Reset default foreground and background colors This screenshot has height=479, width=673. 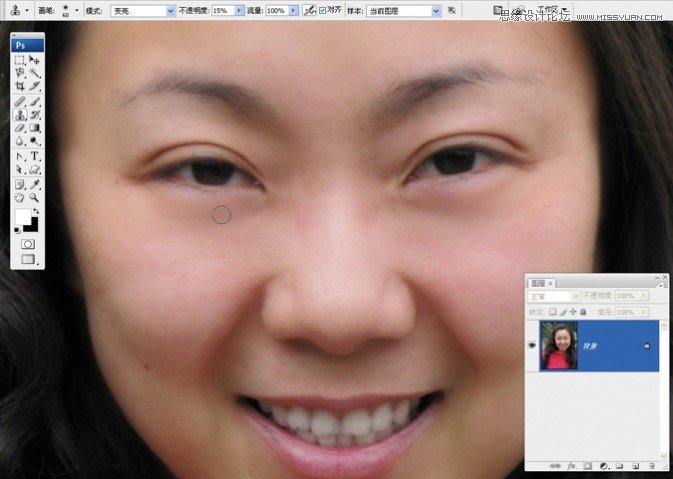point(17,230)
